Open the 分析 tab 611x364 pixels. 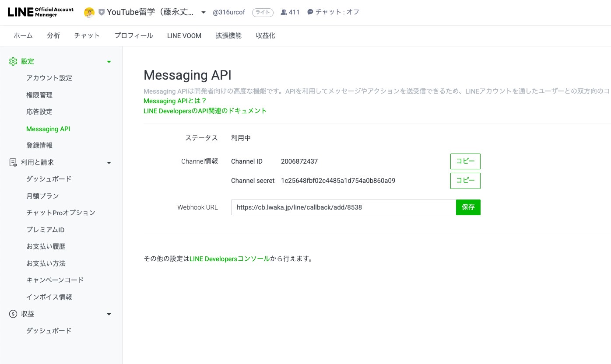tap(53, 36)
